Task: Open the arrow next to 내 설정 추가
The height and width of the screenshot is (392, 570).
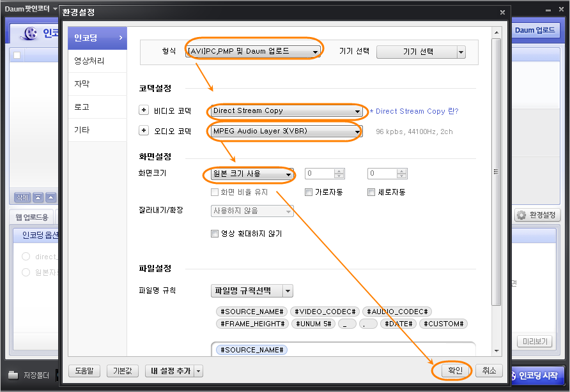Action: click(x=199, y=371)
